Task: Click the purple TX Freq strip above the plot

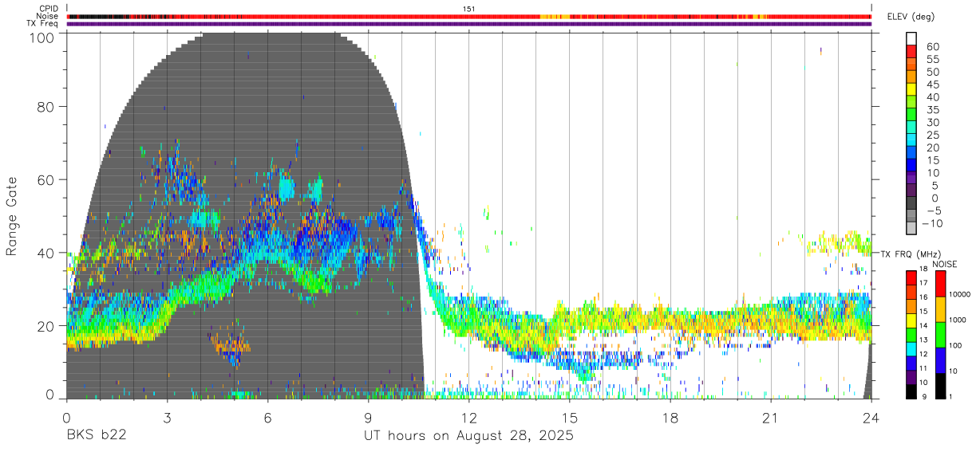Action: 469,24
